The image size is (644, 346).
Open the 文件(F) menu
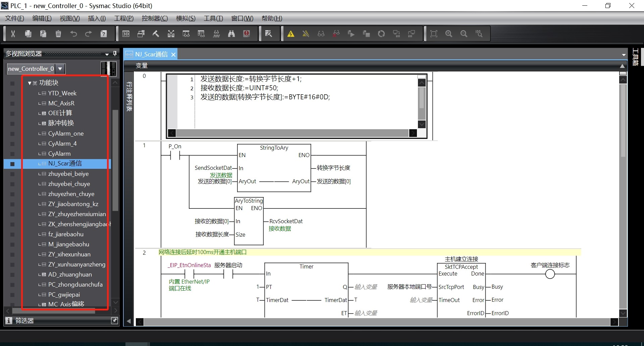click(15, 18)
